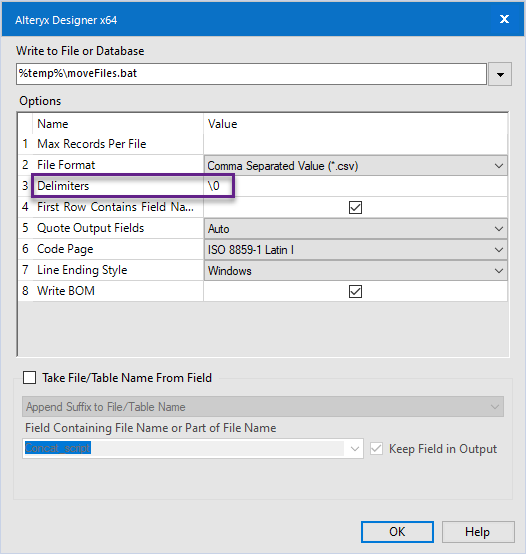Click the row number 8 header
This screenshot has height=554, width=526.
pos(25,291)
